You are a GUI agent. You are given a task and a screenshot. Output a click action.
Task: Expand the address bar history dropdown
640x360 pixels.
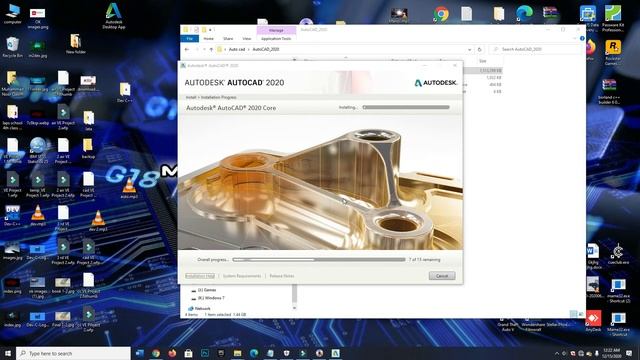tap(469, 49)
